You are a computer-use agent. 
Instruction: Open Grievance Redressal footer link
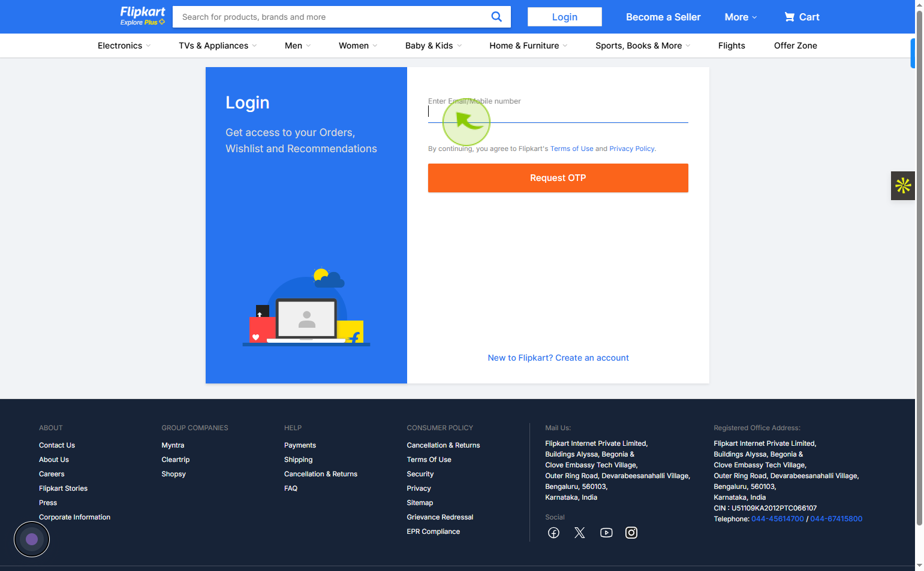[x=440, y=517]
